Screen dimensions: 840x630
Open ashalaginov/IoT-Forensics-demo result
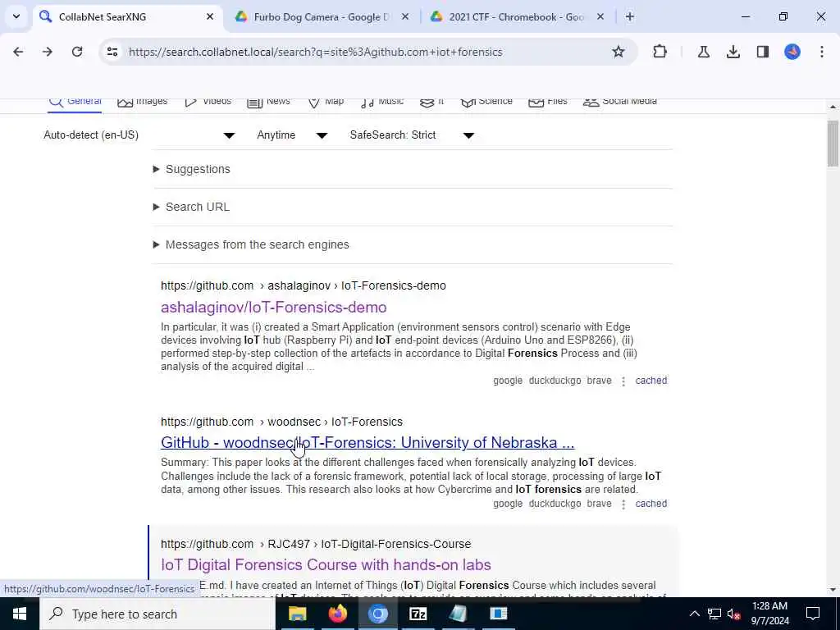click(x=274, y=308)
